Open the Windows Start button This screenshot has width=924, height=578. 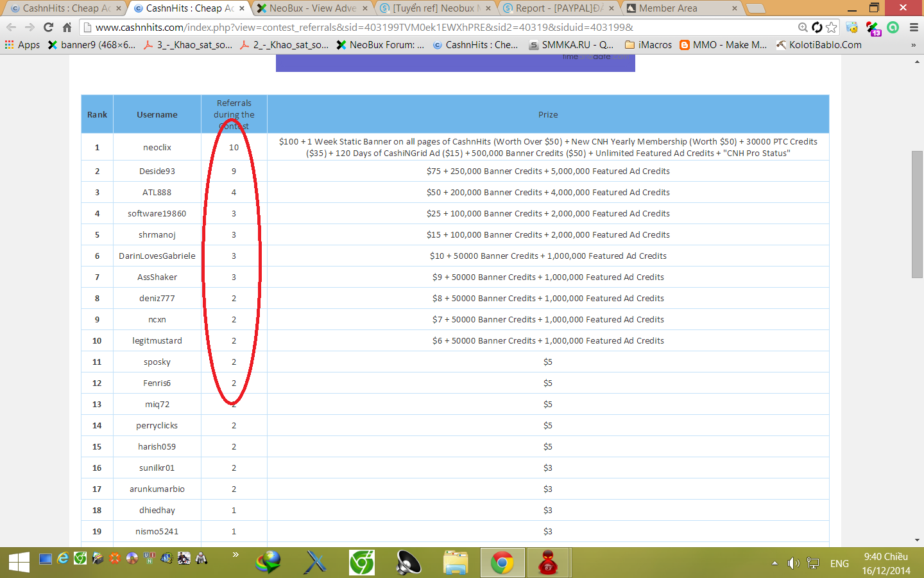[19, 563]
